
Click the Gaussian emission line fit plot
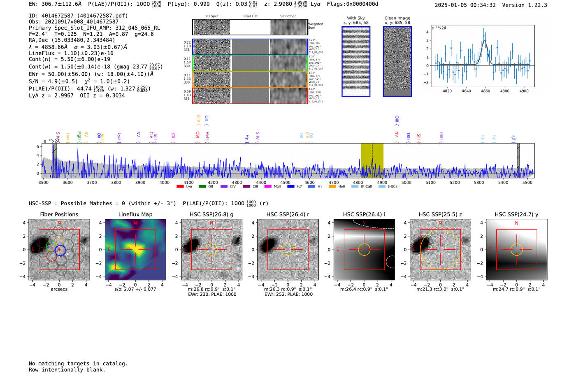click(x=483, y=56)
